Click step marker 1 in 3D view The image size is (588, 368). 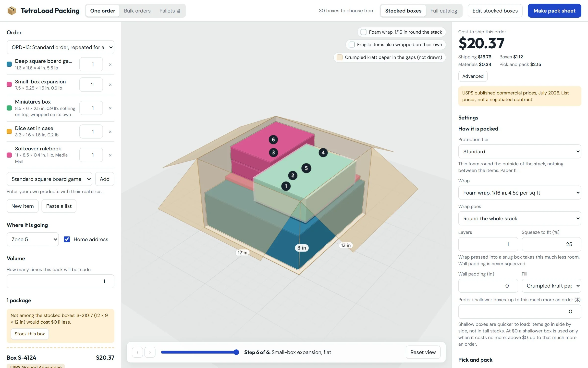(x=286, y=186)
